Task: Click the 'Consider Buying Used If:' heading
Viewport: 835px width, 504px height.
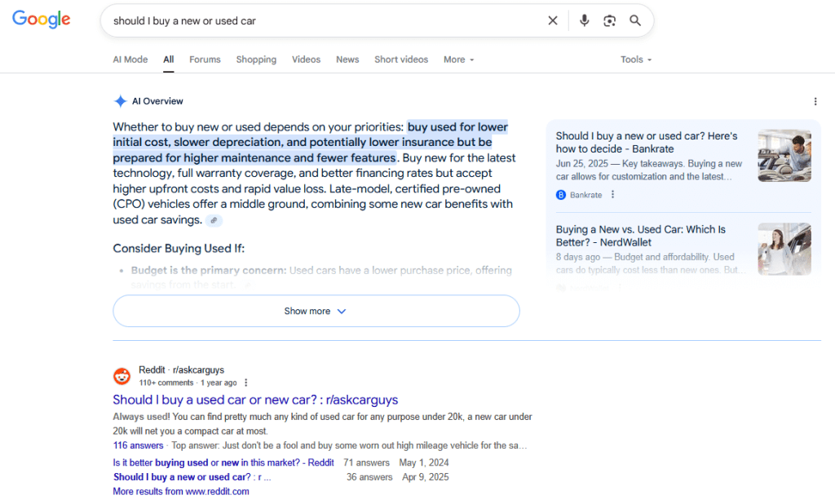Action: (x=179, y=248)
